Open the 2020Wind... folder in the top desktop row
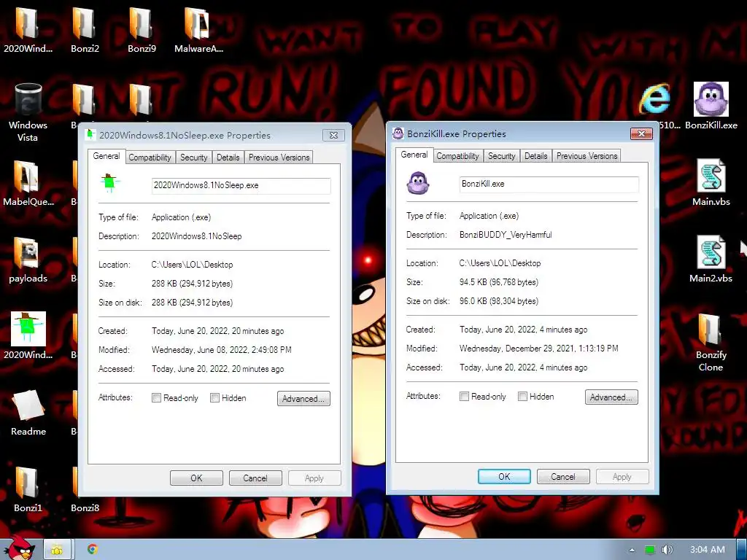Viewport: 747px width, 560px height. [x=27, y=29]
